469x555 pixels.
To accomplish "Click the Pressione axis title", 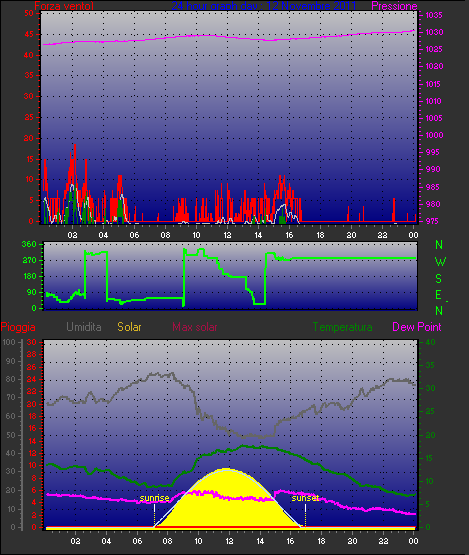I will point(394,6).
